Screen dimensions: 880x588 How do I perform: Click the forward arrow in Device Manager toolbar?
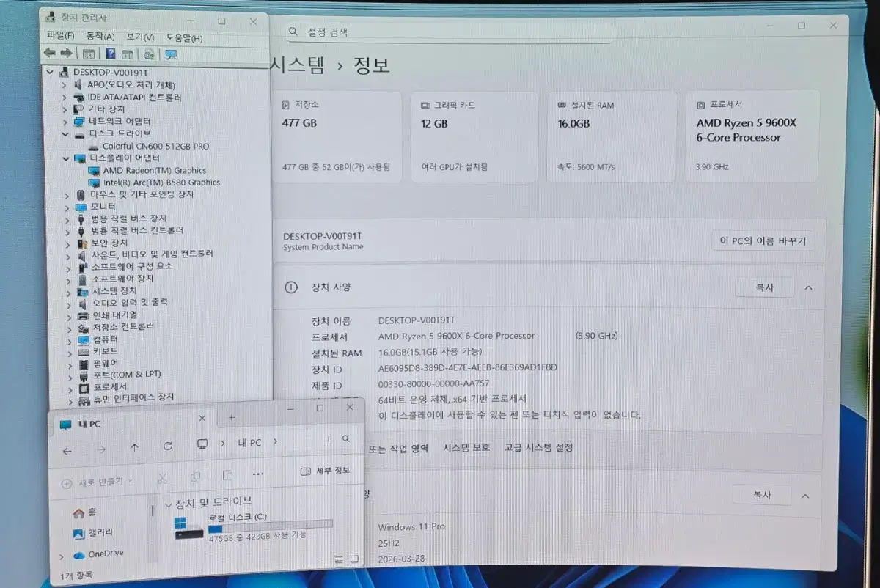66,53
